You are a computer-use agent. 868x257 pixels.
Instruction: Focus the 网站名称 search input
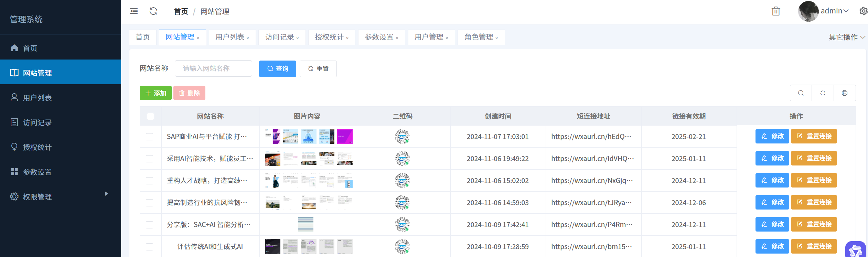coord(213,68)
